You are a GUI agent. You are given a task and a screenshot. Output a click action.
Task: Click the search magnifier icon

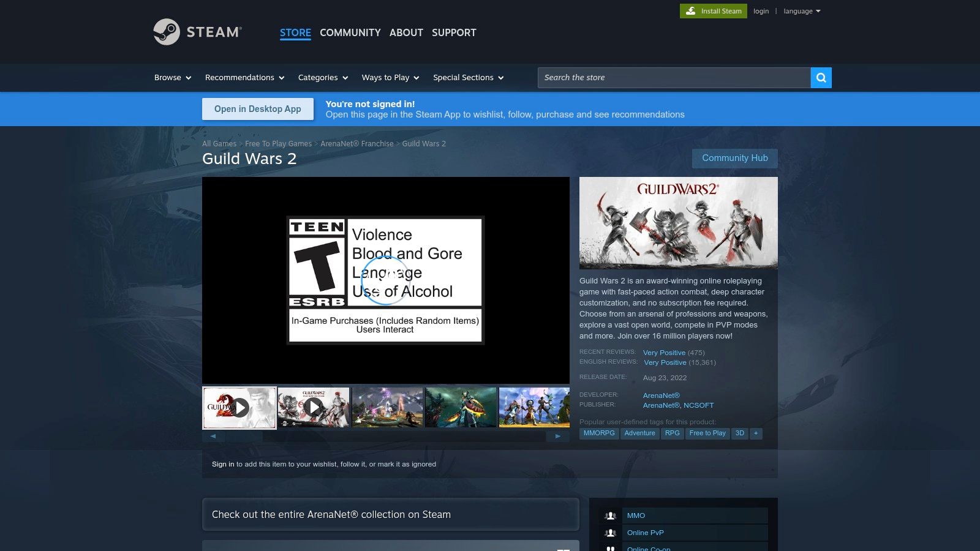pyautogui.click(x=821, y=78)
